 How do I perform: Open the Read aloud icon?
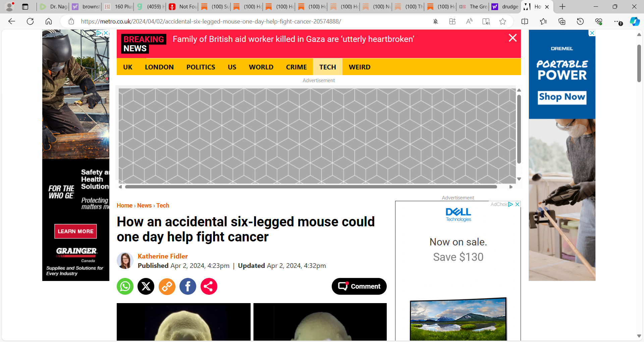(x=469, y=21)
